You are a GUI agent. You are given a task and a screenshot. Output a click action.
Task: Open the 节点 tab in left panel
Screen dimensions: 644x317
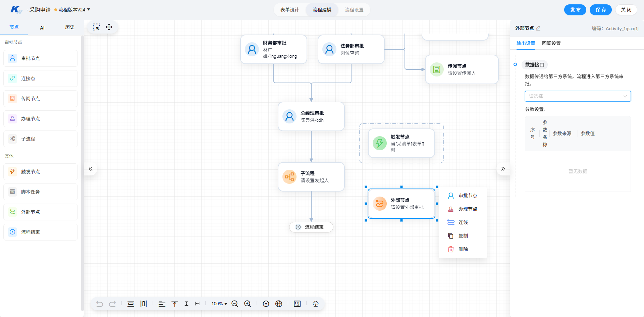click(14, 28)
